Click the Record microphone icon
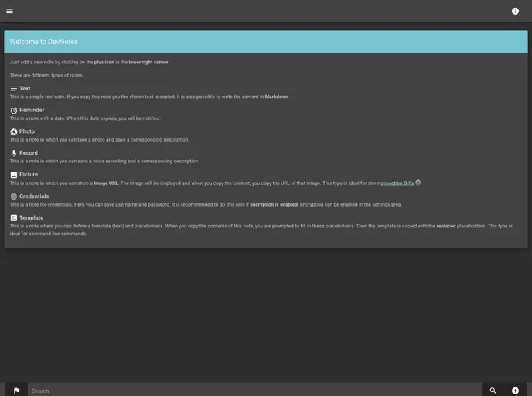This screenshot has height=396, width=532. click(x=14, y=153)
